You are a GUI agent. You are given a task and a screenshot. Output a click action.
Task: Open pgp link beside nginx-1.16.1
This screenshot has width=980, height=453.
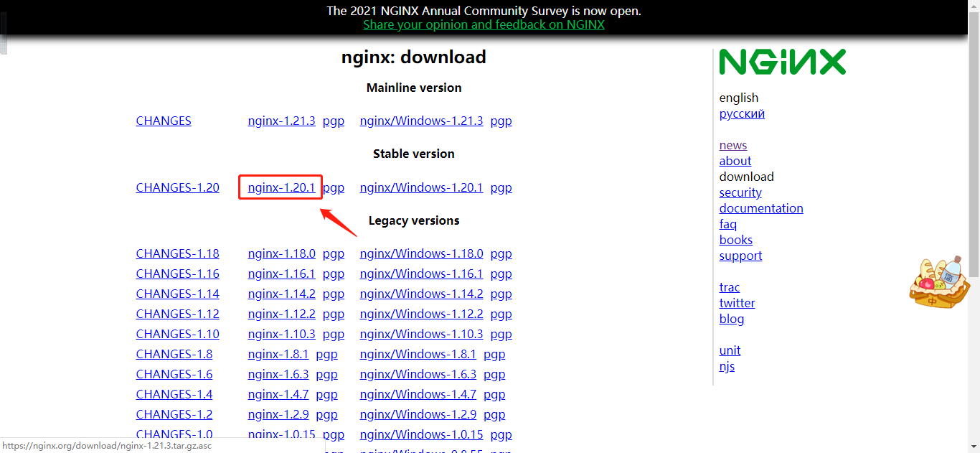[x=334, y=274]
